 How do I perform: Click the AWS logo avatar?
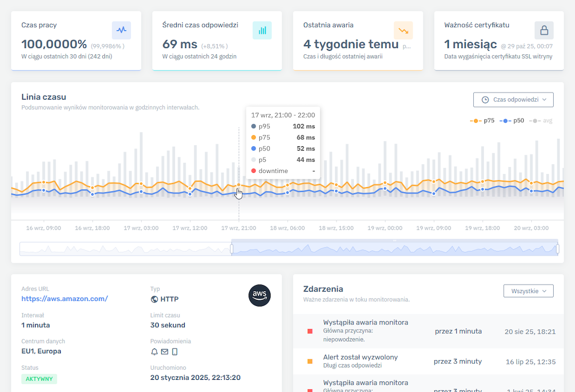pyautogui.click(x=260, y=295)
